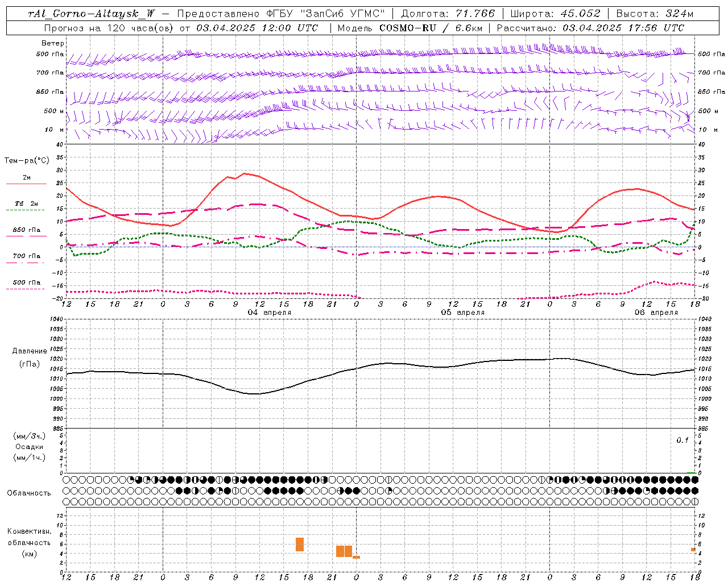Click the Осадки precipitation panel label
This screenshot has width=728, height=582.
30,447
